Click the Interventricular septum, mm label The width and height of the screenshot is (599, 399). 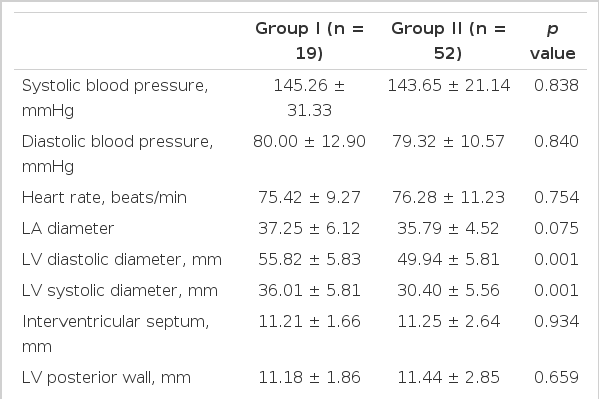pyautogui.click(x=116, y=334)
